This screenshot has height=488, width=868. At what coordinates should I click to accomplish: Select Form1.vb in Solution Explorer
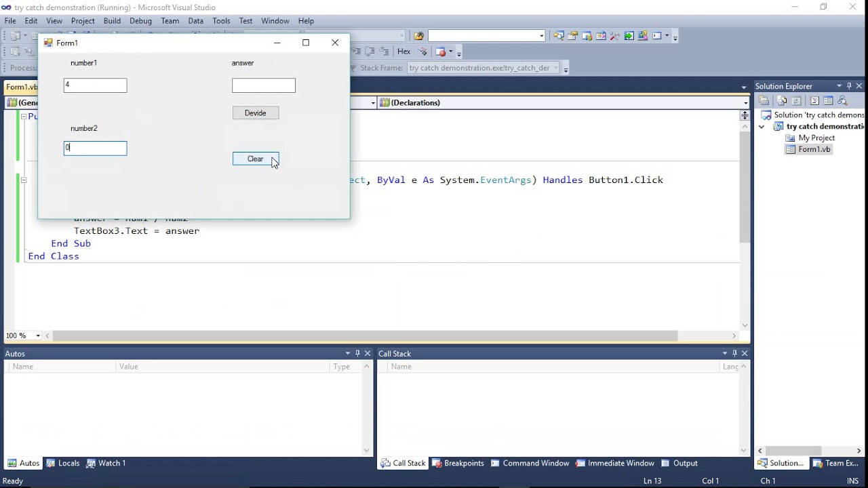814,150
